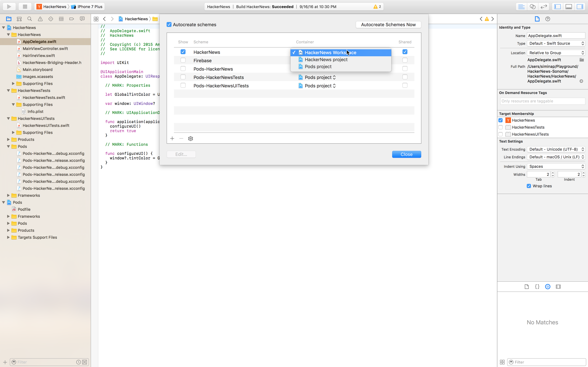Select HackerNews project from container menu

(x=326, y=59)
